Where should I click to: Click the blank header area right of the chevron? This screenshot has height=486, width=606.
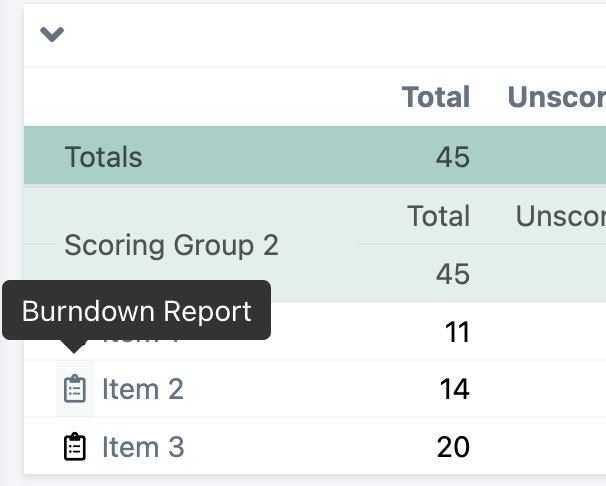330,35
